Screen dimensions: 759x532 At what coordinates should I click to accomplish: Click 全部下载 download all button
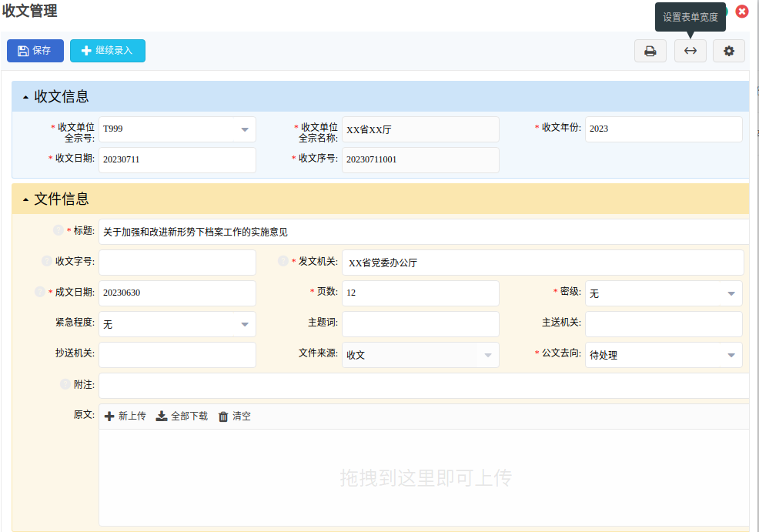182,417
